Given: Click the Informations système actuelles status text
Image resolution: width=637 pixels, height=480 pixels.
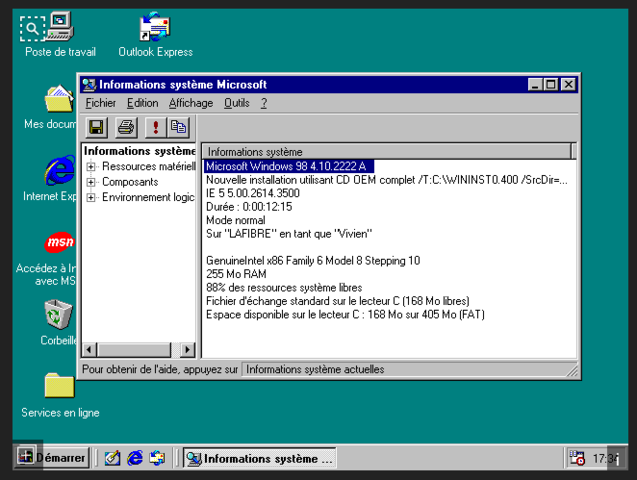Looking at the screenshot, I should tap(315, 369).
